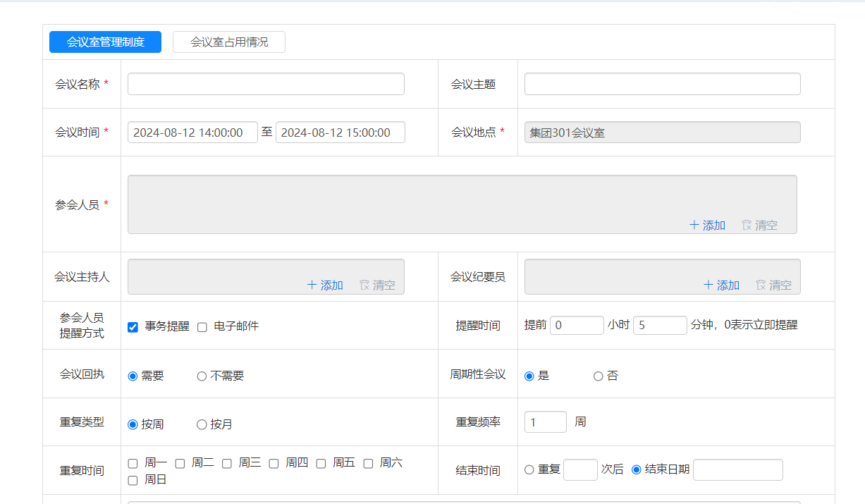Viewport: 865px width, 504px height.
Task: Focus the 会议主题 text box
Action: (x=662, y=84)
